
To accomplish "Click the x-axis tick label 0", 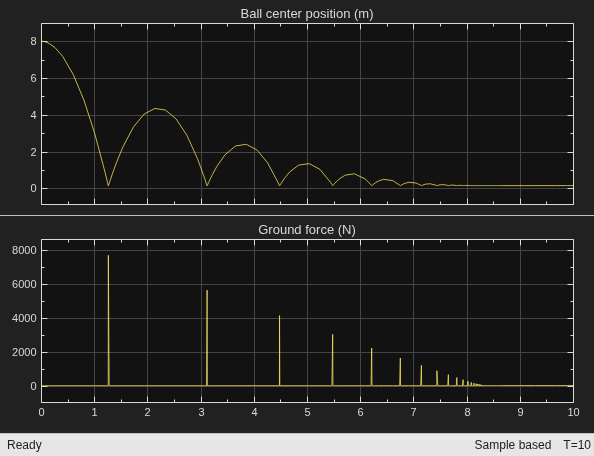I will tap(41, 412).
